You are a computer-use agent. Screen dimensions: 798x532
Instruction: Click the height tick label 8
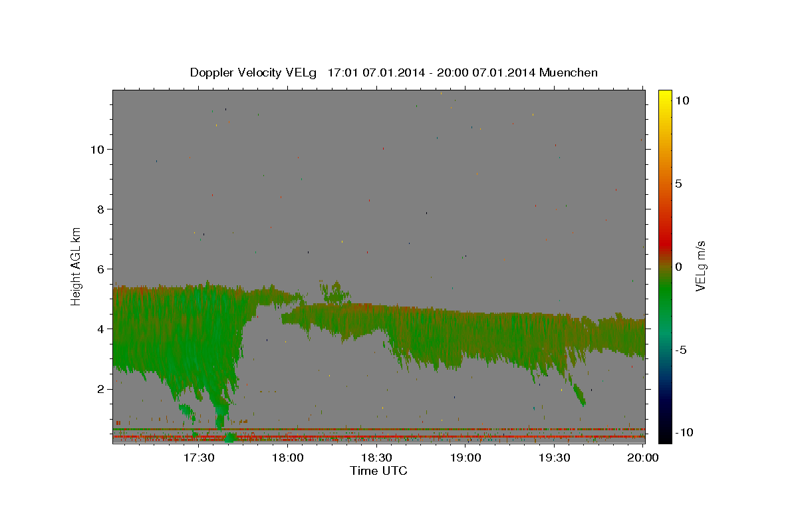pos(101,209)
